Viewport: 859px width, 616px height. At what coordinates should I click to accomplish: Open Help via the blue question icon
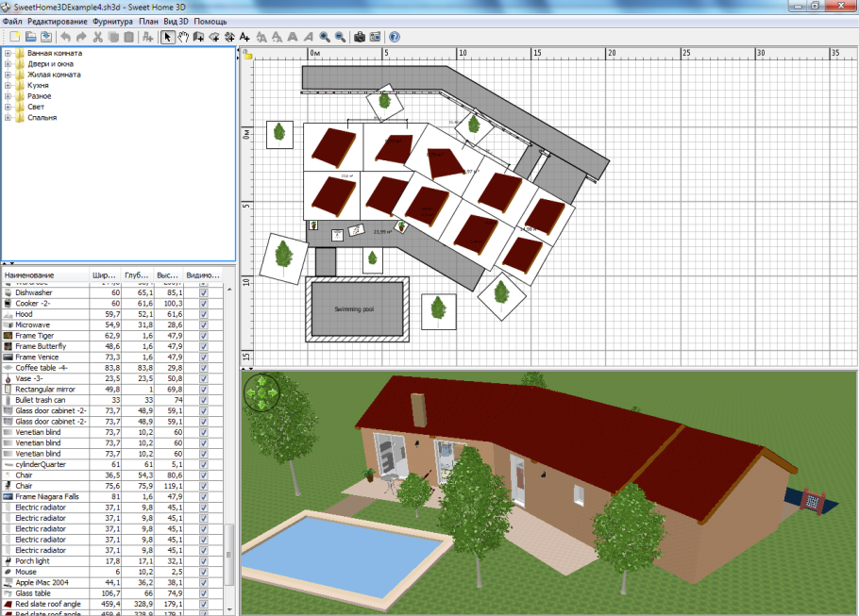(x=394, y=37)
